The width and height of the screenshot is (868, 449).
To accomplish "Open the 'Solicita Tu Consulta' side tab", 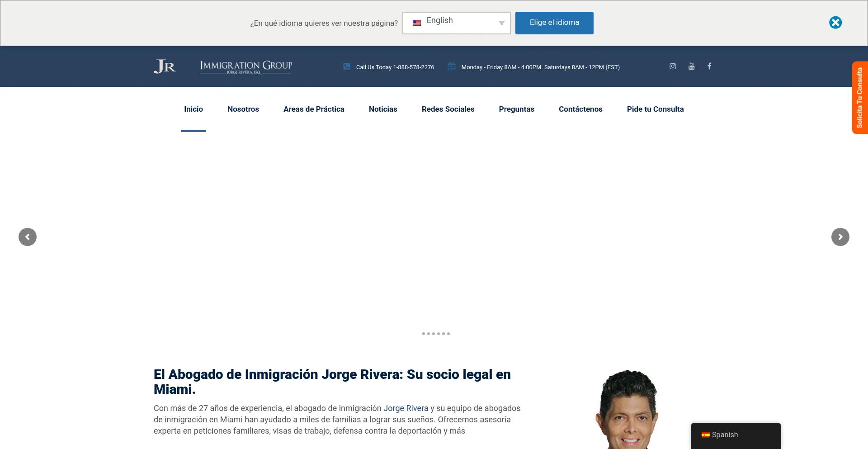I will coord(860,98).
